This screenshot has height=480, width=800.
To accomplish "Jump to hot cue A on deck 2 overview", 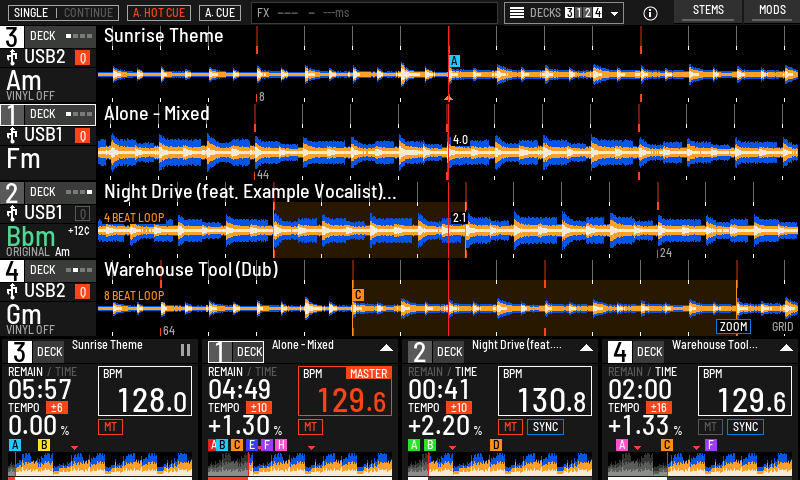I will [414, 445].
